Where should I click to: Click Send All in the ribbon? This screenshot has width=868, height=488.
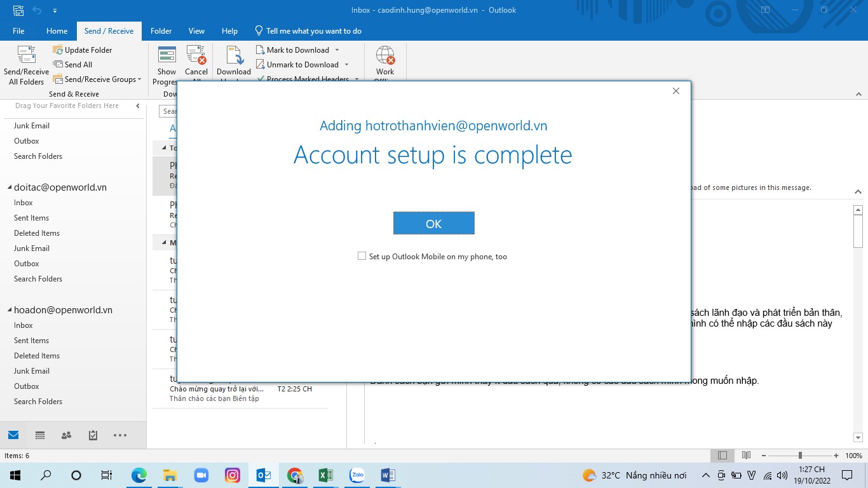73,65
